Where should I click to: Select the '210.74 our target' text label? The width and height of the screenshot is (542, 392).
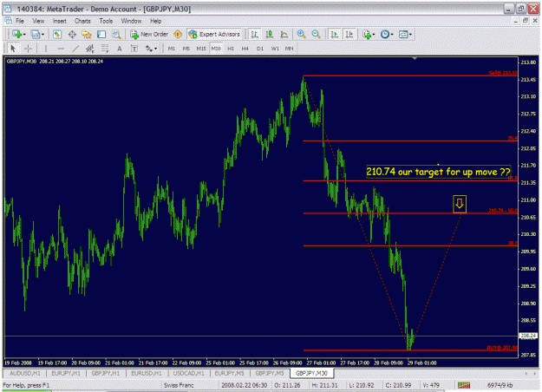[x=438, y=172]
